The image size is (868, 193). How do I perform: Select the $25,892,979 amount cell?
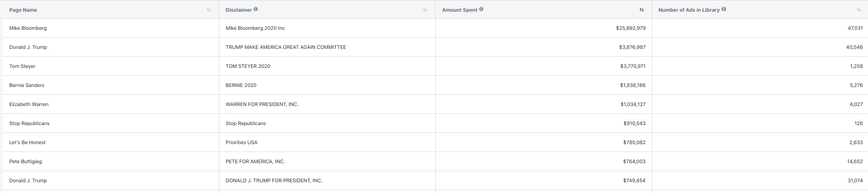(x=543, y=28)
